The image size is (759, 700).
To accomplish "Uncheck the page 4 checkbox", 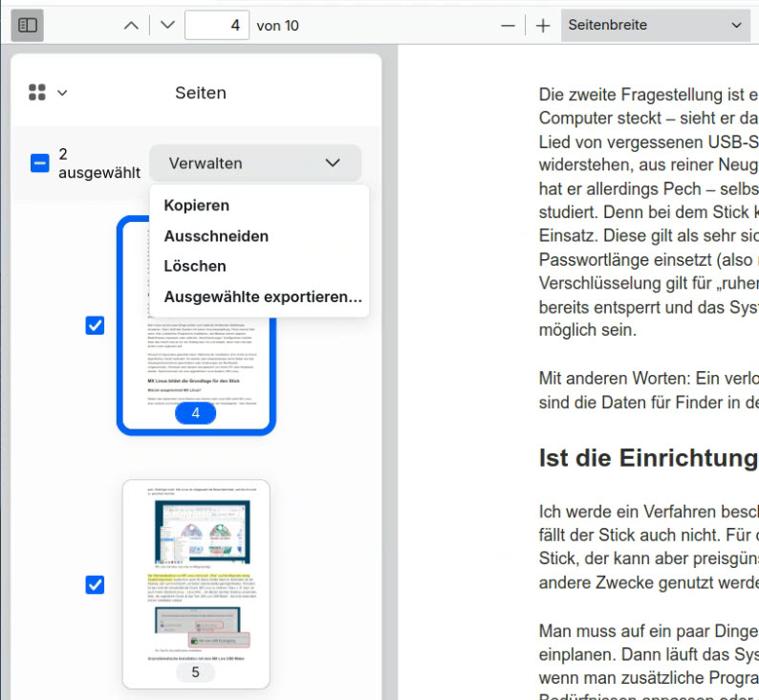I will coord(95,326).
